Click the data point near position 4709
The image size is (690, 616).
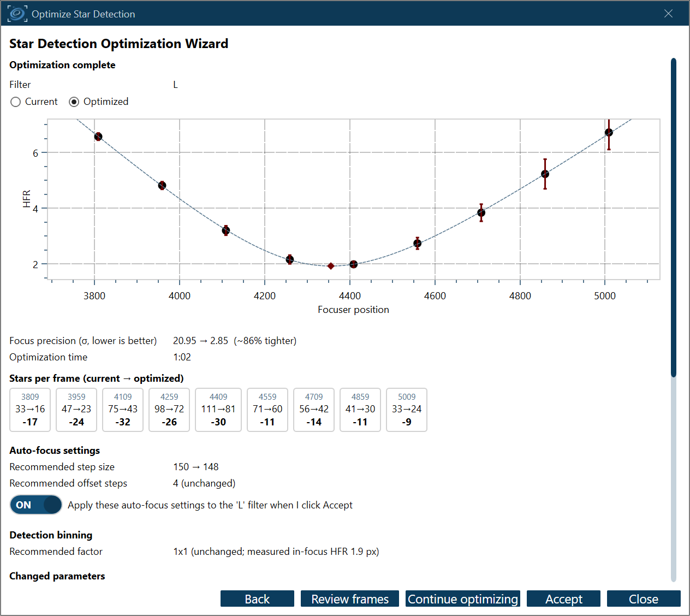pyautogui.click(x=481, y=212)
